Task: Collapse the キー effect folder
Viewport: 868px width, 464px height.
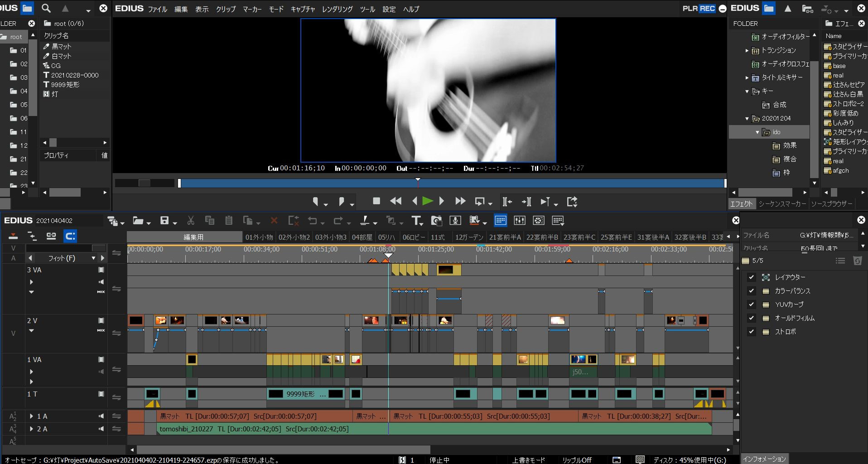Action: click(x=747, y=91)
